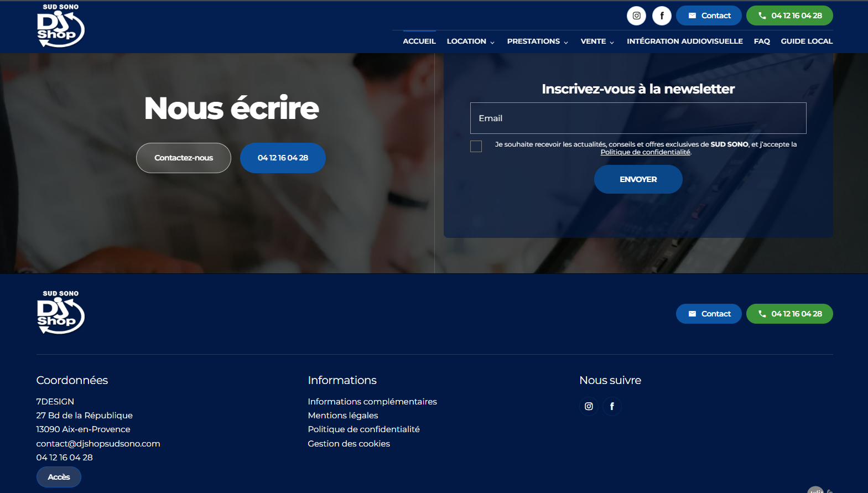Click the Contactez-nous button
Viewport: 868px width, 493px height.
click(x=184, y=158)
